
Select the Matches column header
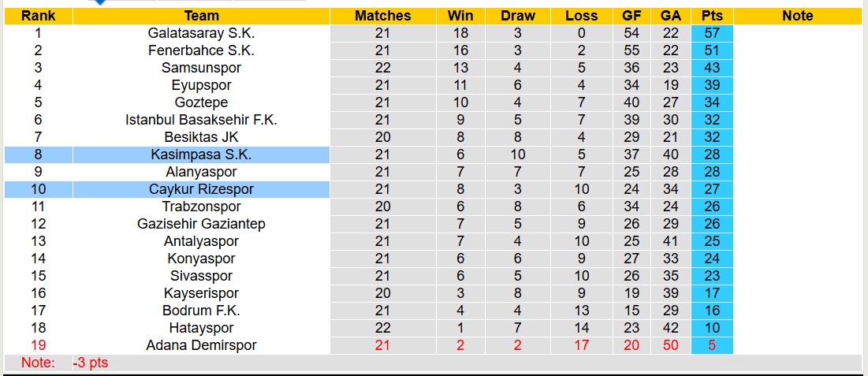382,16
